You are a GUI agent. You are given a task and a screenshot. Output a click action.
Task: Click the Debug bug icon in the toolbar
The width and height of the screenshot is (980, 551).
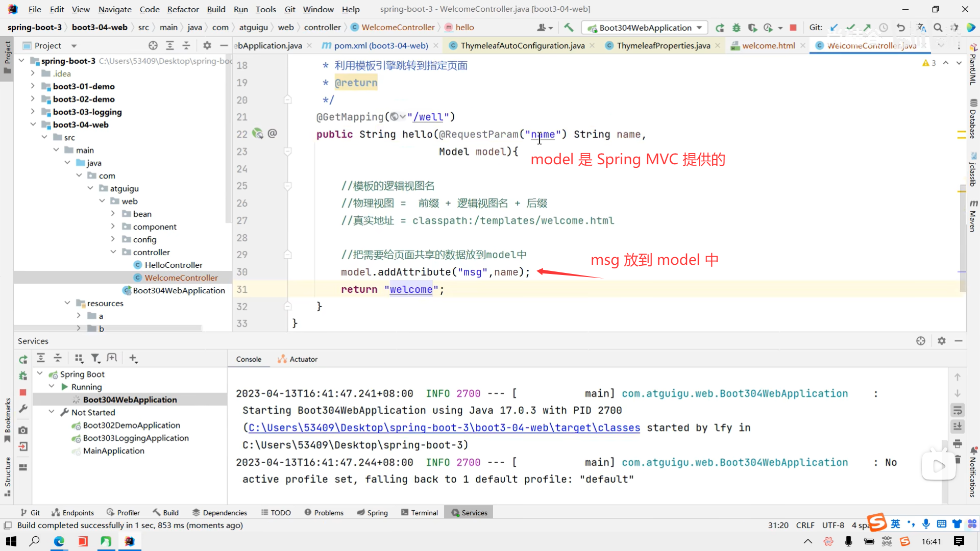[736, 28]
